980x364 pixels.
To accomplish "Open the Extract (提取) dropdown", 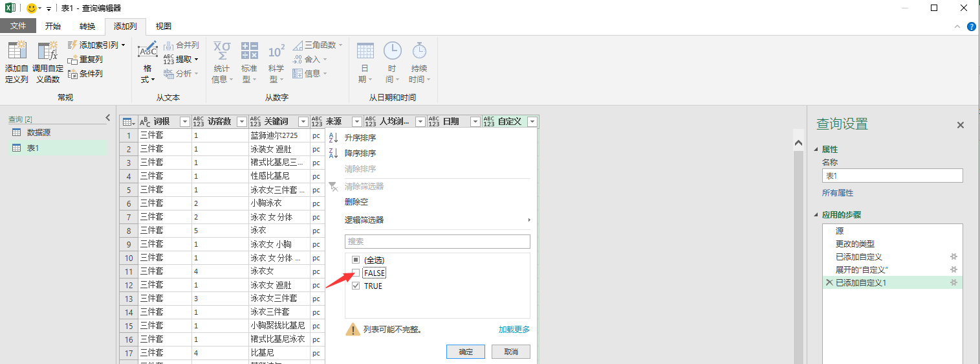I will tap(181, 60).
